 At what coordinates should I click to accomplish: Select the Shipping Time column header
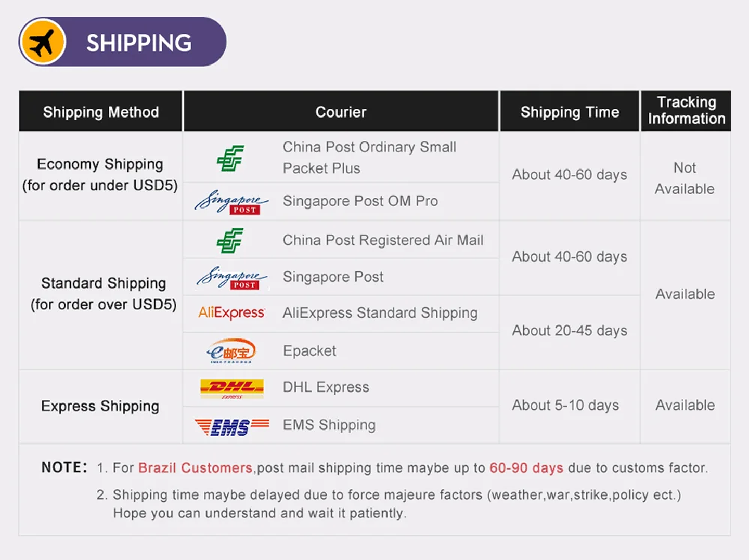[570, 112]
